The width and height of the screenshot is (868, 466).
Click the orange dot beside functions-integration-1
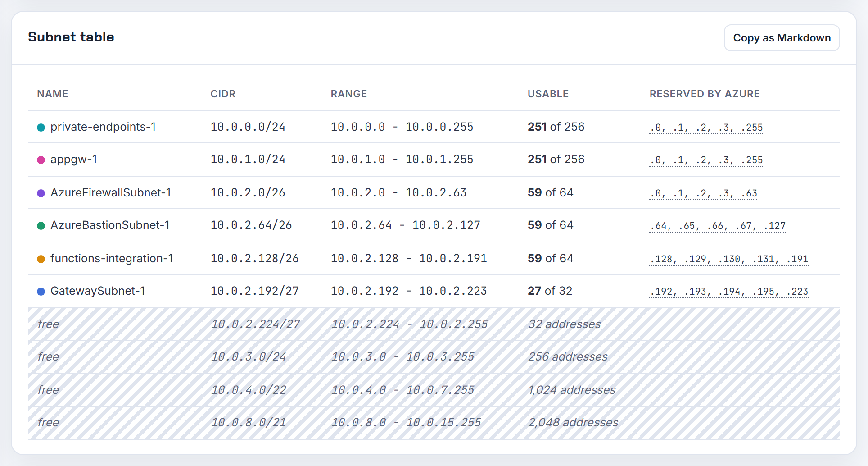(41, 259)
